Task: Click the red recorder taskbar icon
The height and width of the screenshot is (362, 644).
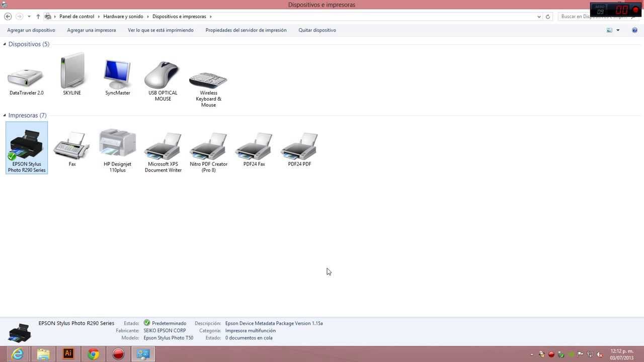Action: tap(118, 354)
